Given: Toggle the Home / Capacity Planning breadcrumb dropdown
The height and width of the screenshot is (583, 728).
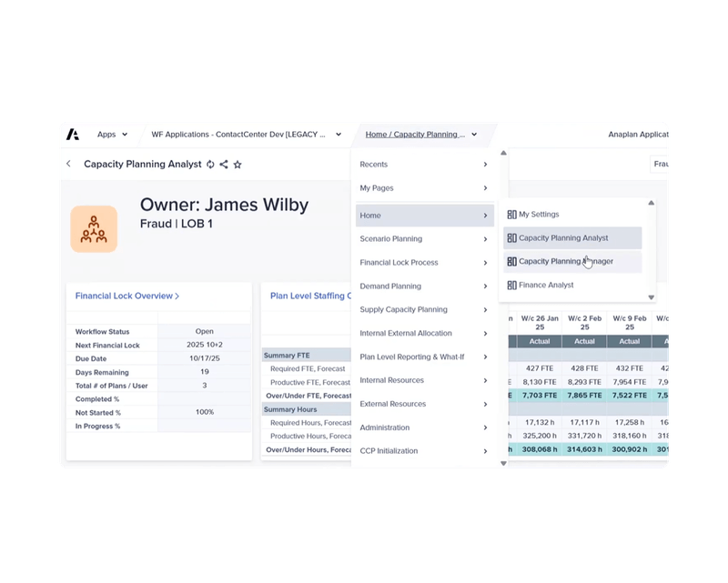Looking at the screenshot, I should click(x=421, y=134).
